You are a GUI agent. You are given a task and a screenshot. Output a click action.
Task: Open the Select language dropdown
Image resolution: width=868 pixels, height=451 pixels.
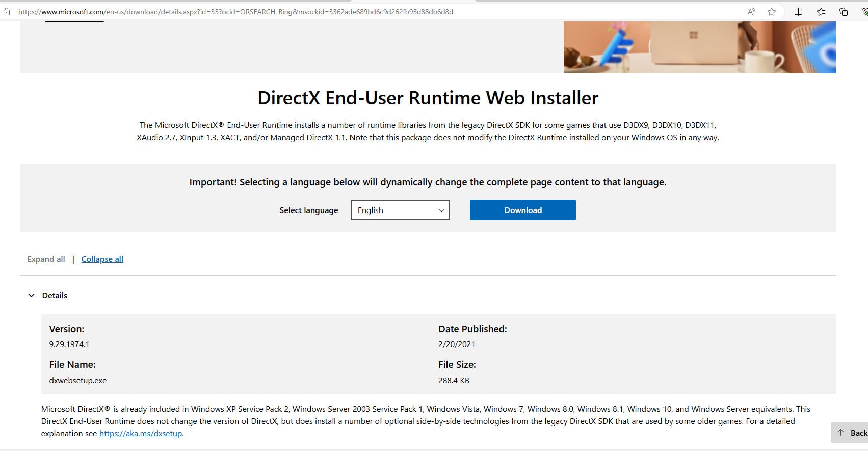pyautogui.click(x=400, y=210)
